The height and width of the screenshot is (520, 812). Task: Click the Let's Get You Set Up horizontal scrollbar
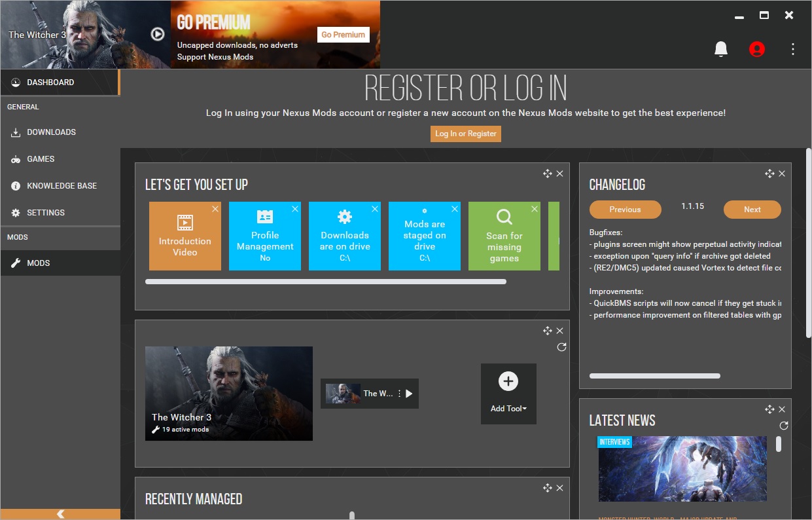tap(326, 282)
